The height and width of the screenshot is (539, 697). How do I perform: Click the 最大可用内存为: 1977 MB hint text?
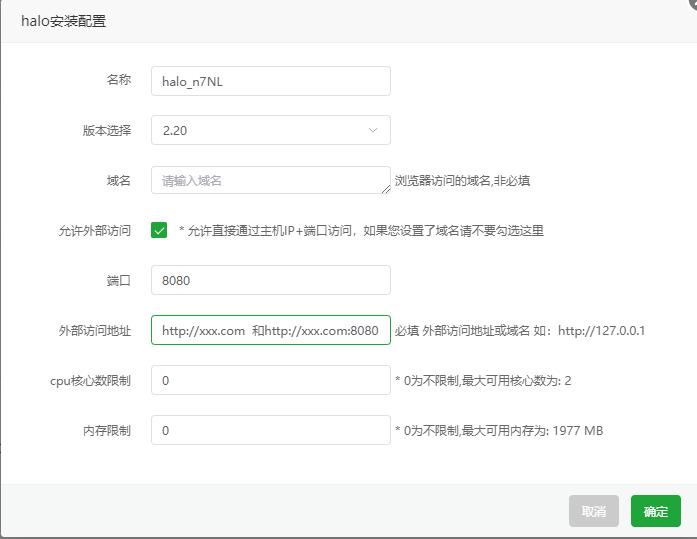click(499, 431)
